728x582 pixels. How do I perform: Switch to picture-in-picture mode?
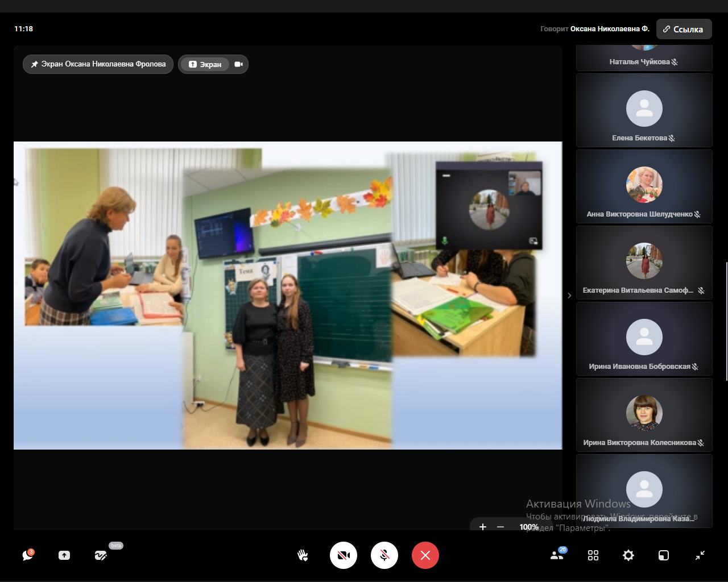664,555
